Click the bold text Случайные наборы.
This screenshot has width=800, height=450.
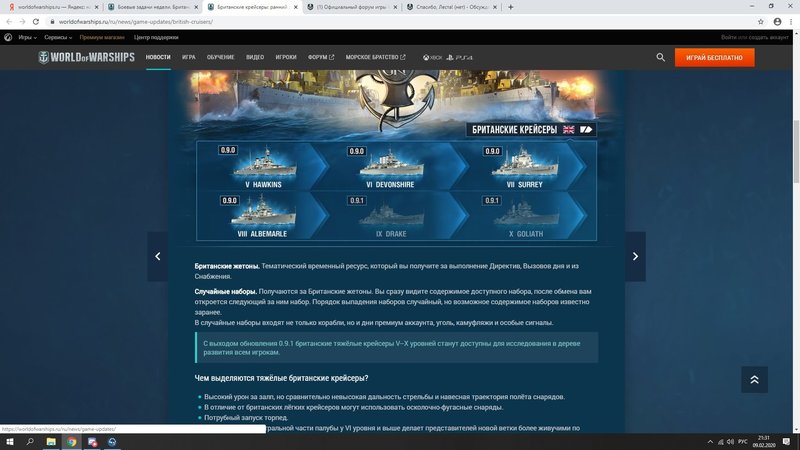point(226,291)
